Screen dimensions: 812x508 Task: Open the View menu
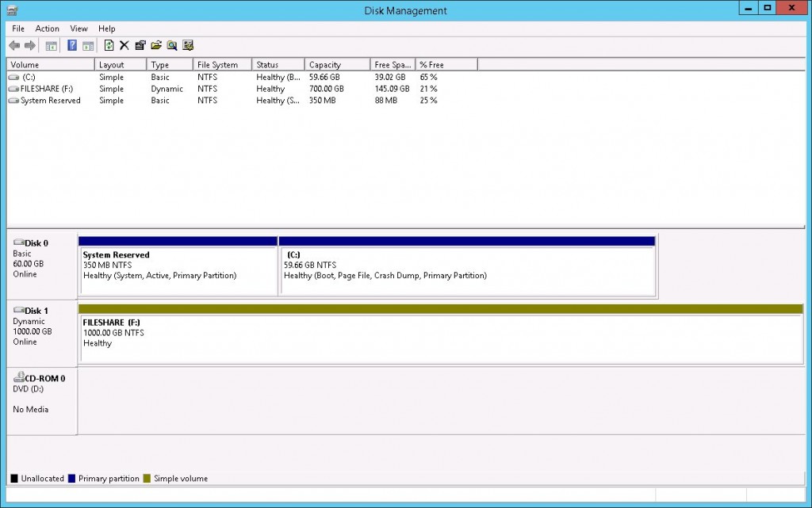click(78, 29)
